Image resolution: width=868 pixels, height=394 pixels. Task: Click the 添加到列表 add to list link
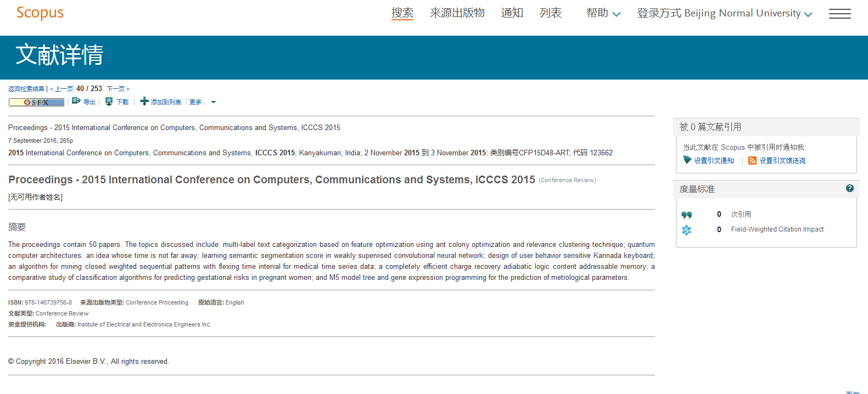[x=166, y=102]
